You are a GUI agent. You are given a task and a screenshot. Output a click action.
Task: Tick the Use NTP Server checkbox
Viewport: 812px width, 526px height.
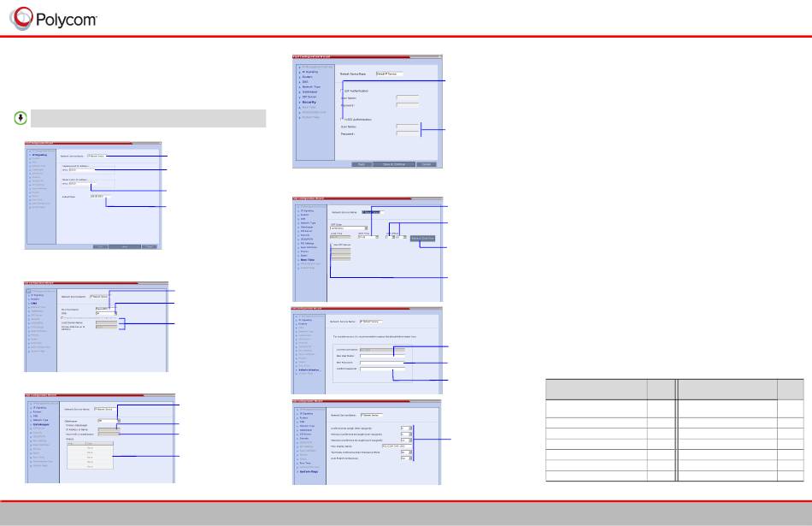point(332,245)
